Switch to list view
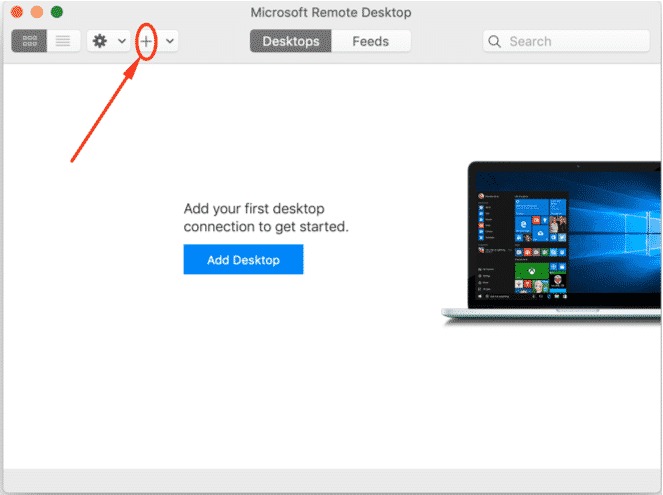This screenshot has height=495, width=663. (x=63, y=41)
